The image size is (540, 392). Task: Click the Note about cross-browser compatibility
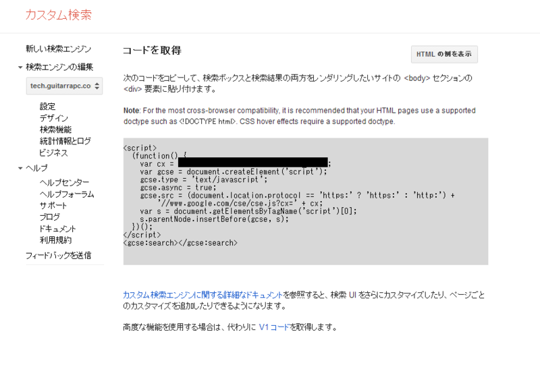[x=300, y=116]
